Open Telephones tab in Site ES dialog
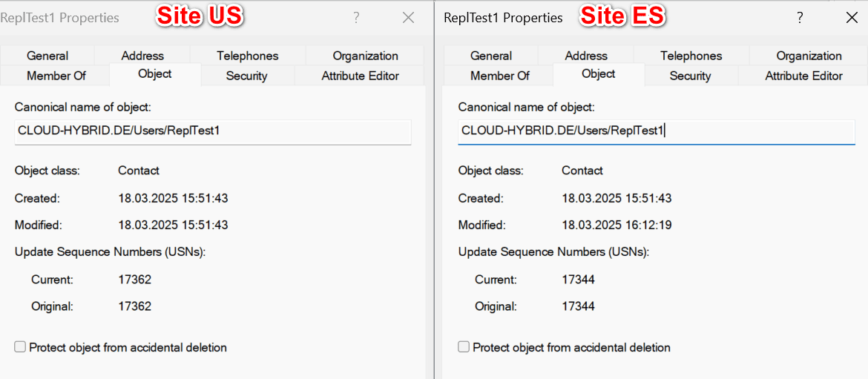Viewport: 868px width, 379px height. [x=691, y=56]
